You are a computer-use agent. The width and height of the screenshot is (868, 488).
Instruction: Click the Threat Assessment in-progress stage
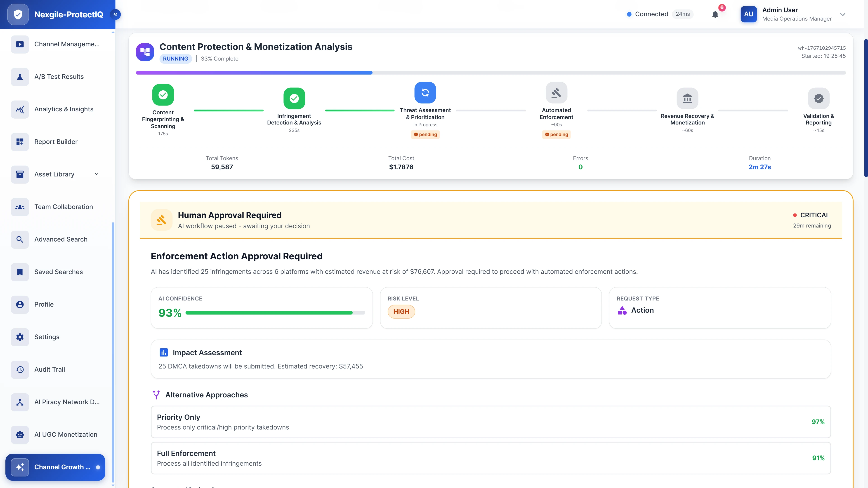(x=425, y=92)
